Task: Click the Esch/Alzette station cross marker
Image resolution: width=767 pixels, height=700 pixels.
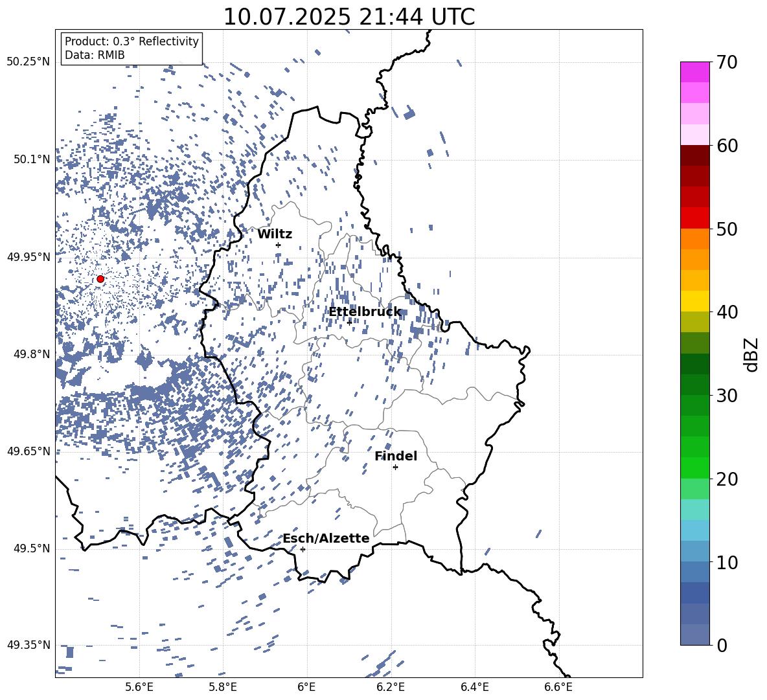Action: 303,549
